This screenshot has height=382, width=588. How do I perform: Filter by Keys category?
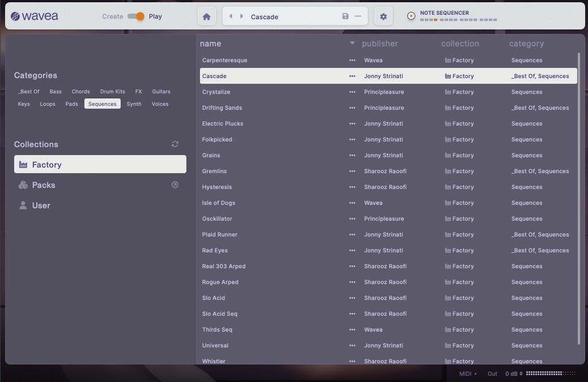click(24, 104)
